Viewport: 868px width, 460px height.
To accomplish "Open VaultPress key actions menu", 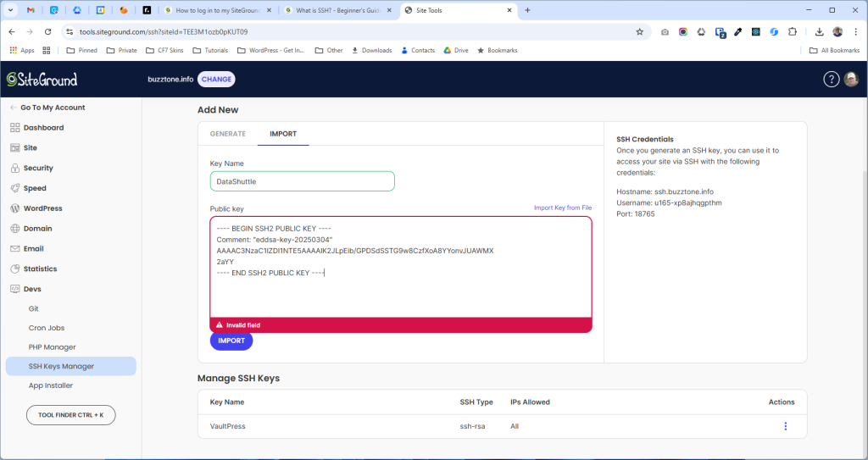I will [x=785, y=426].
